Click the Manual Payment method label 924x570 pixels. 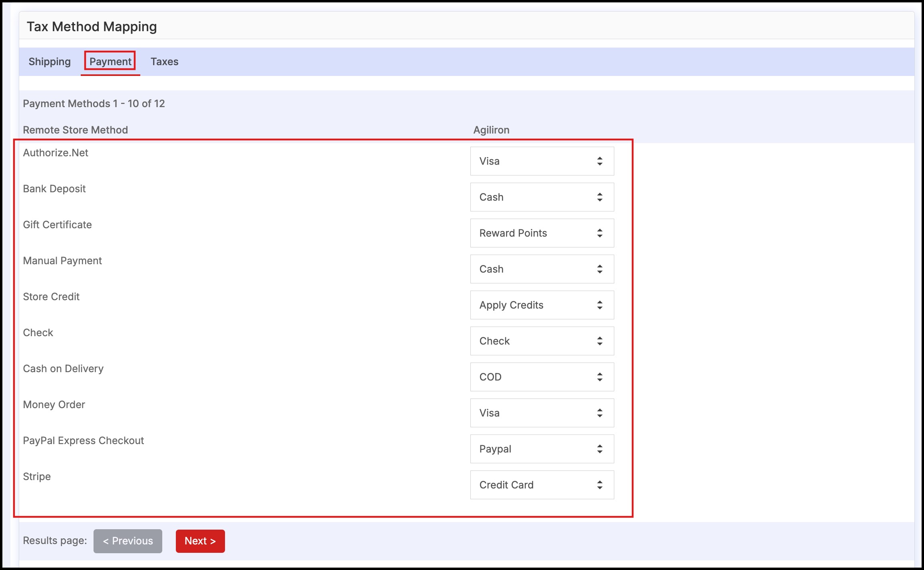click(x=62, y=261)
